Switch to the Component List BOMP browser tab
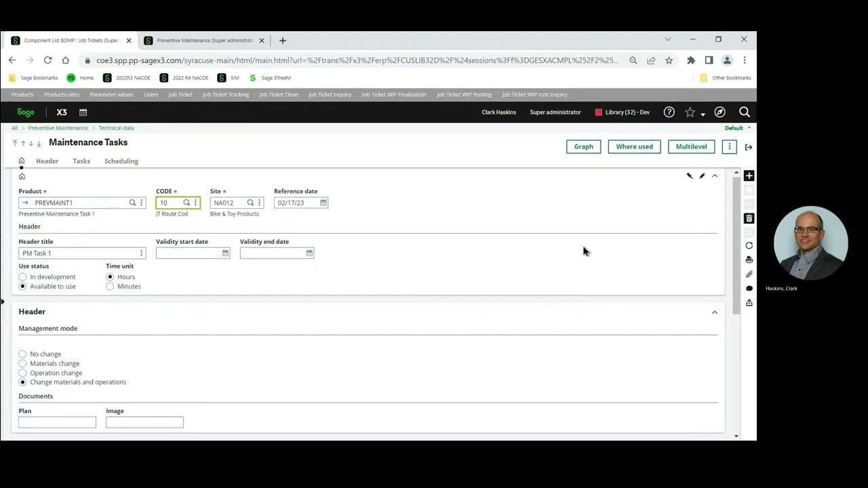Image resolution: width=868 pixels, height=488 pixels. click(x=71, y=41)
